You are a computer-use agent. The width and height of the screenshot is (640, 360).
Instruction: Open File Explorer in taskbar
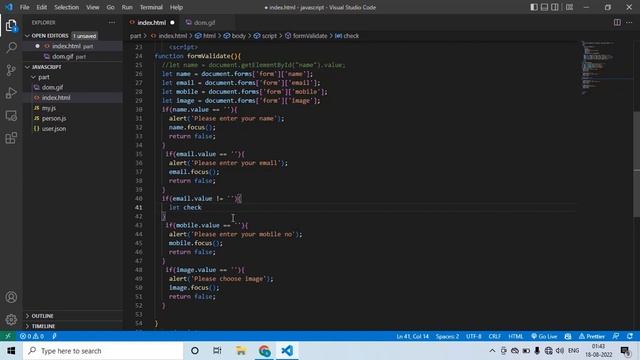pyautogui.click(x=241, y=351)
